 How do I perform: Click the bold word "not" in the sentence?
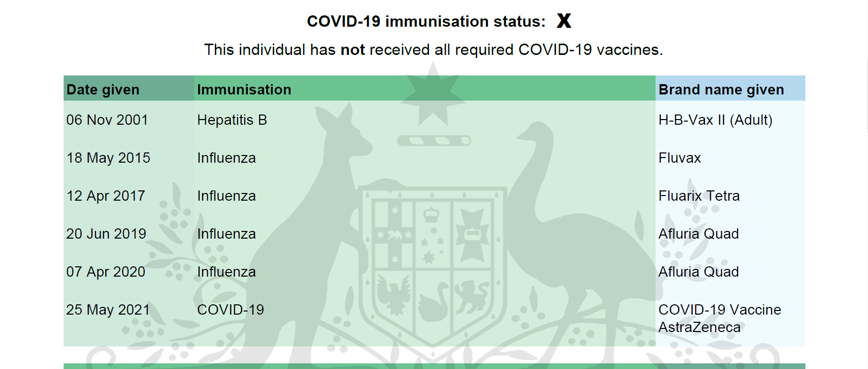coord(352,50)
